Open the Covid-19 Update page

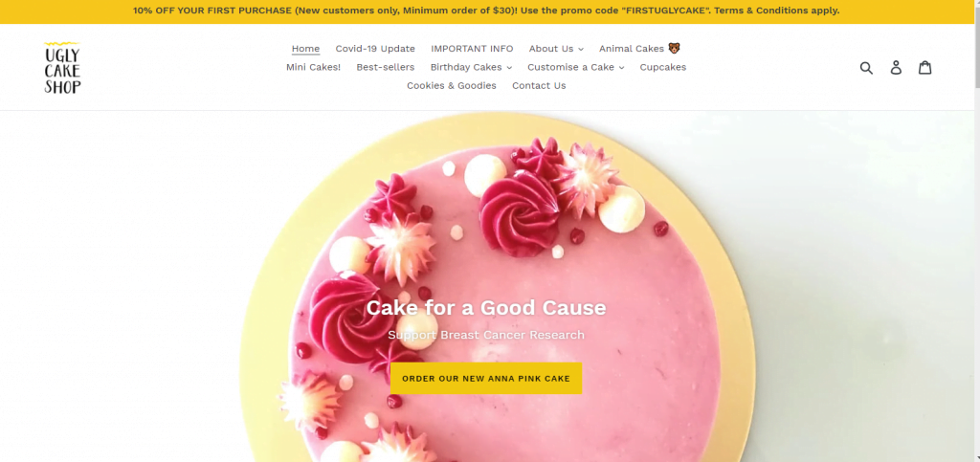(x=375, y=49)
